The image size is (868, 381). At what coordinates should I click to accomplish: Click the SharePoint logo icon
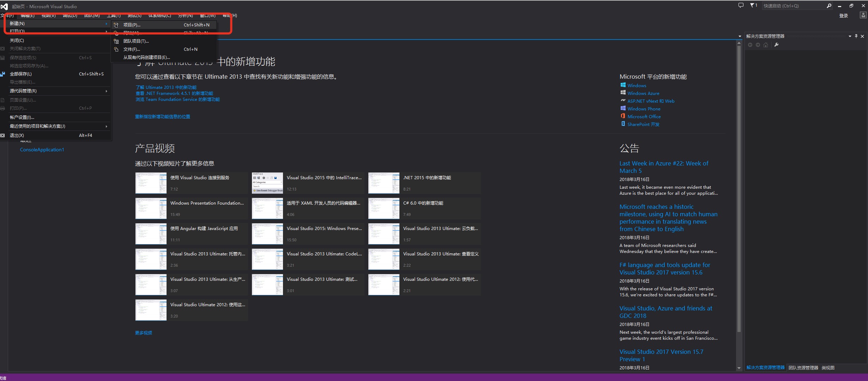coord(623,124)
